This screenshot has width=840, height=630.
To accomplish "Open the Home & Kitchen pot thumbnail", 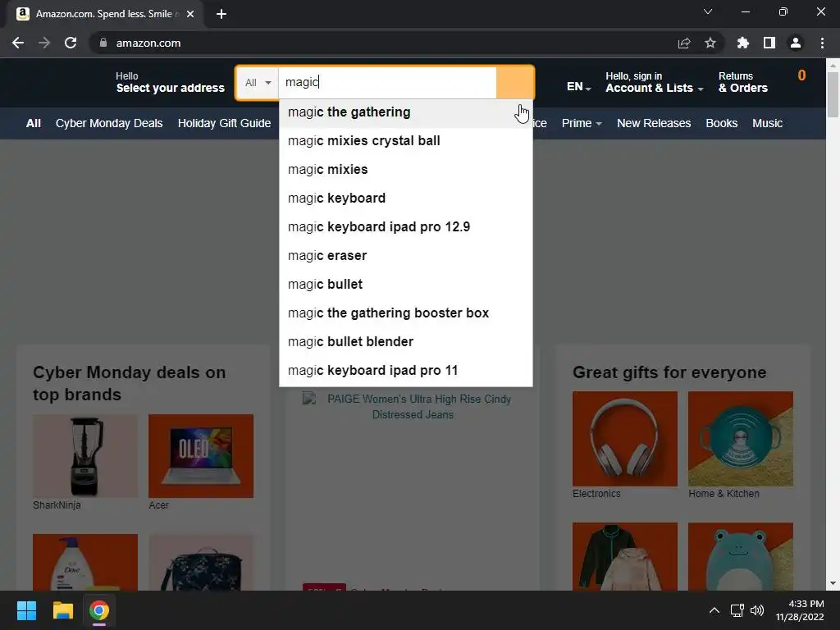I will click(741, 439).
